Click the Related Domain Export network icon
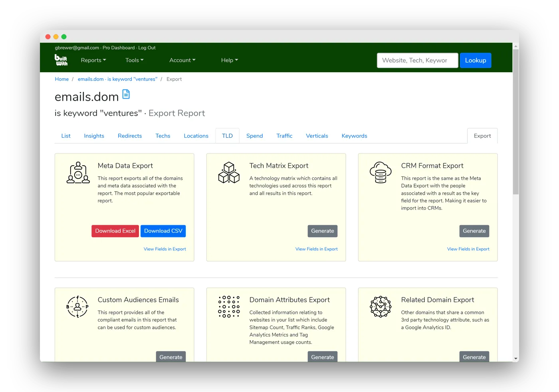559x392 pixels. coord(381,307)
